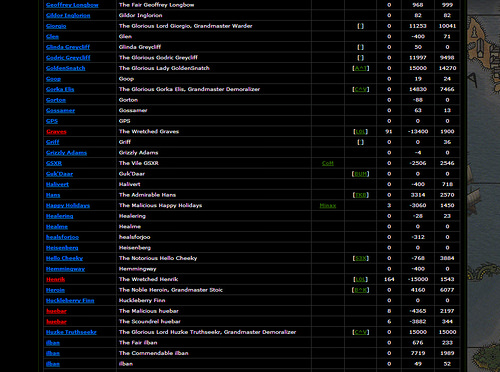The image size is (500, 372).
Task: Open the Gossamer player link
Action: tap(60, 110)
